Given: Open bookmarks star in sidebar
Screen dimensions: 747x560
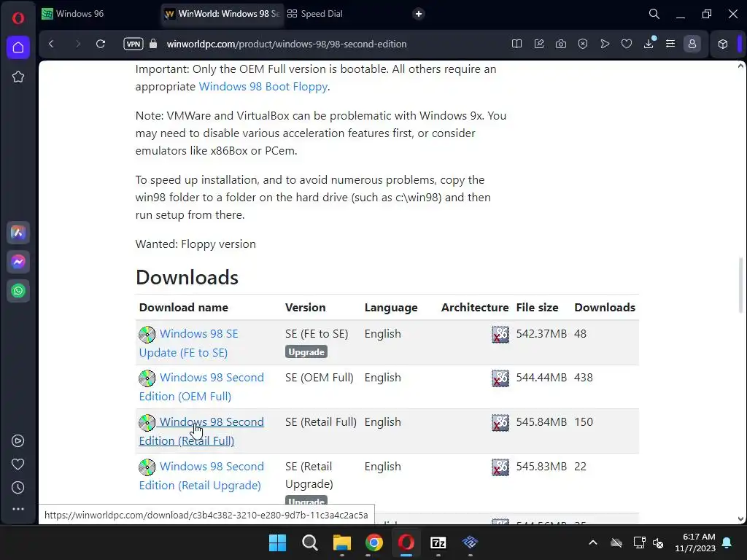Looking at the screenshot, I should click(x=18, y=77).
